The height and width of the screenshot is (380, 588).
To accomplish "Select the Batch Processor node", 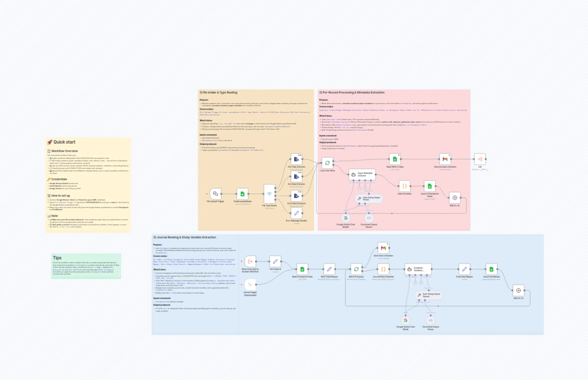I will 357,269.
